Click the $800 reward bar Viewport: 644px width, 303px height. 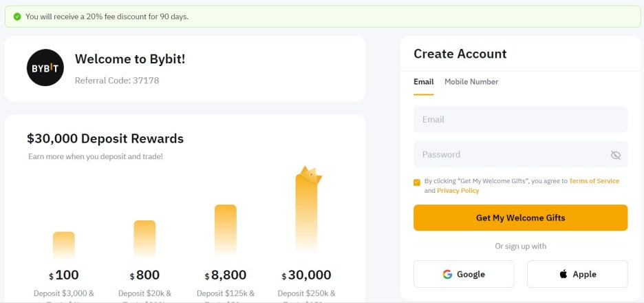144,239
